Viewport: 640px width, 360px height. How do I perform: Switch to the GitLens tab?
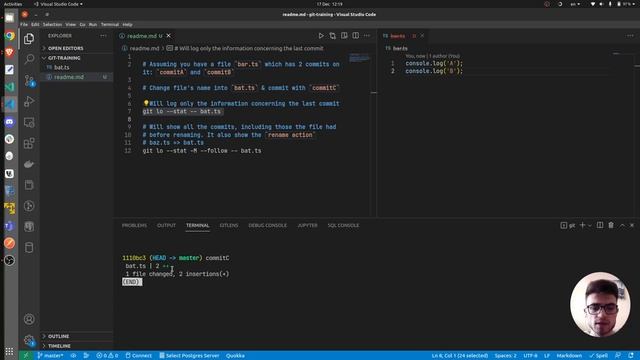pyautogui.click(x=229, y=225)
